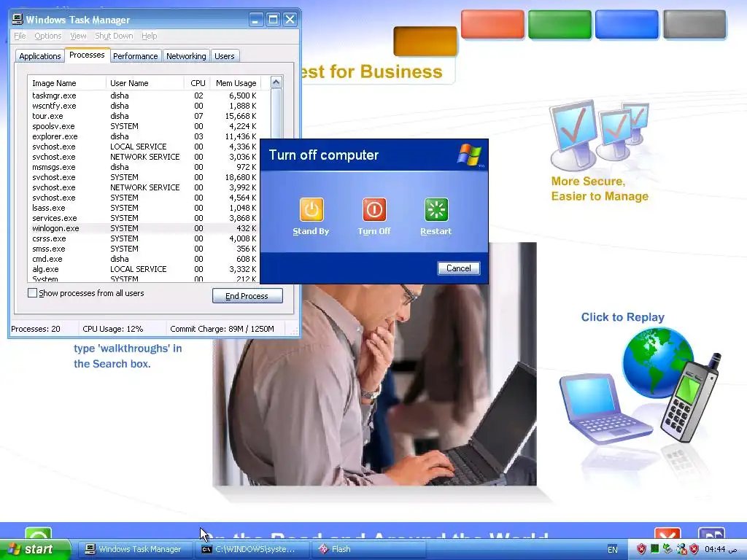
Task: Open the Help menu
Action: 149,36
